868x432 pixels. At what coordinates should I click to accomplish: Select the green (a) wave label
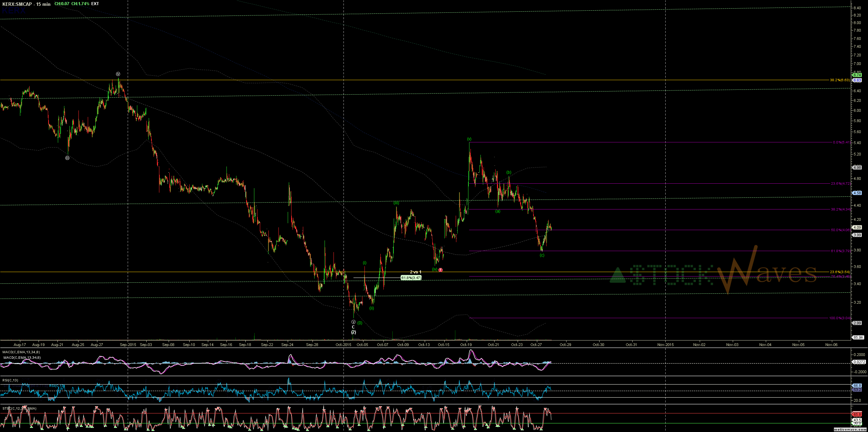pos(498,211)
